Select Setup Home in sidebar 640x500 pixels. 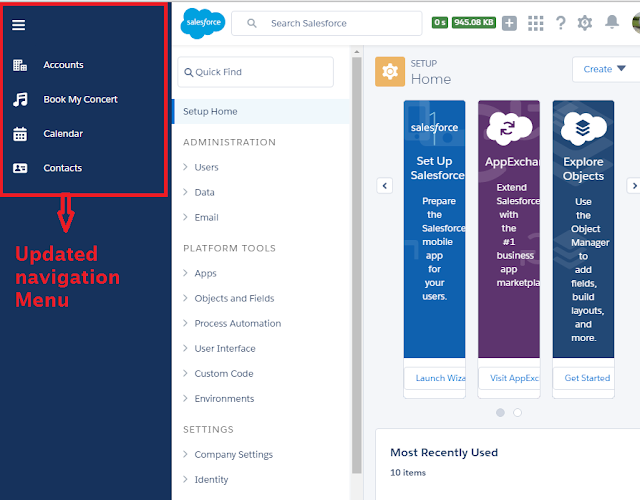(261, 111)
